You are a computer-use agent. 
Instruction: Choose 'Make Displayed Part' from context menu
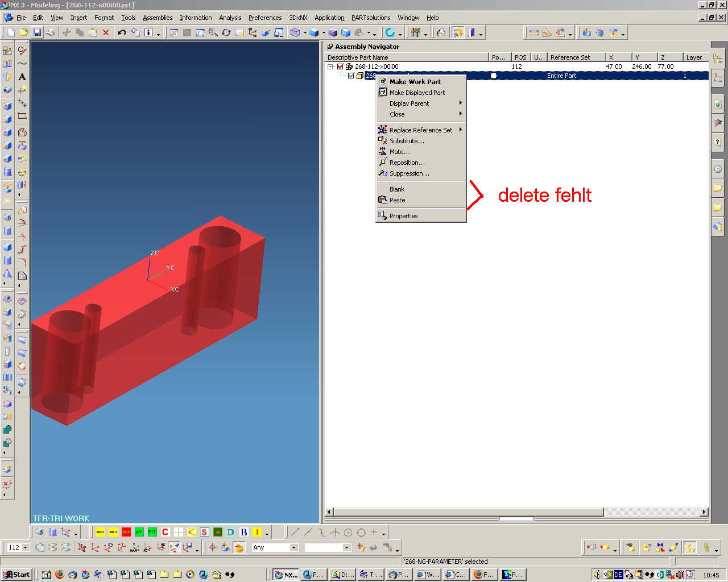(421, 93)
